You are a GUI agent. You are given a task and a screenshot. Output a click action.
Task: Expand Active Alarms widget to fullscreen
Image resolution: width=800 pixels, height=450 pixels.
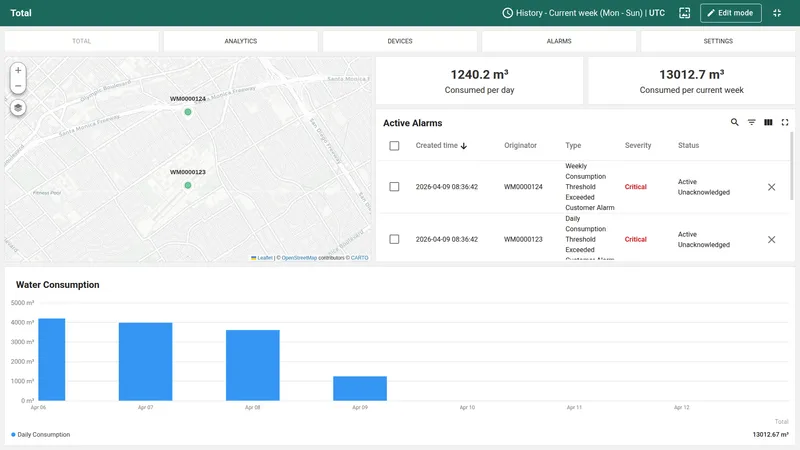[x=785, y=122]
